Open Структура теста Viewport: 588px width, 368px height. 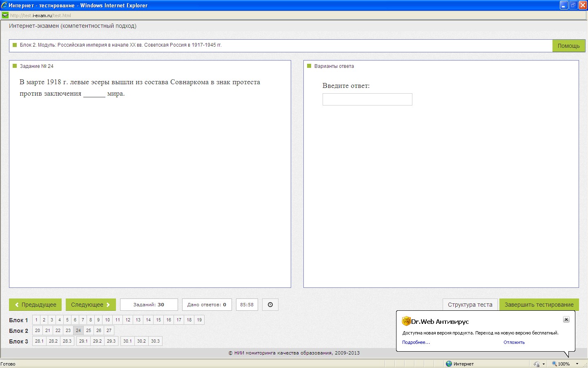pos(470,305)
